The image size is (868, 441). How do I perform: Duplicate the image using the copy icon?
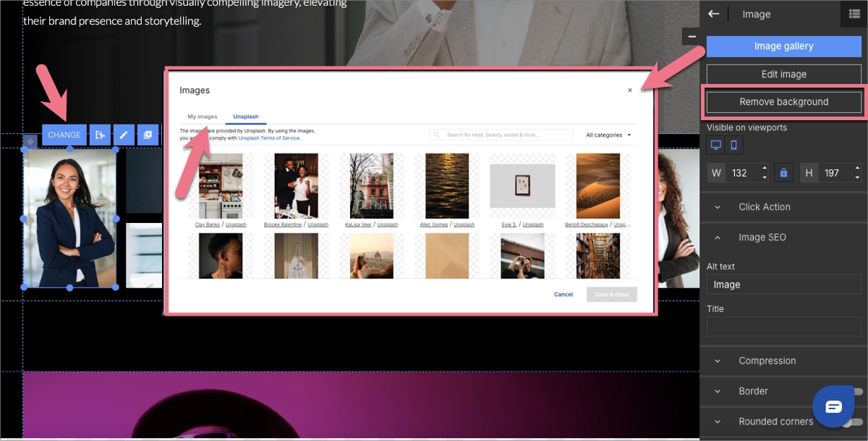point(148,135)
